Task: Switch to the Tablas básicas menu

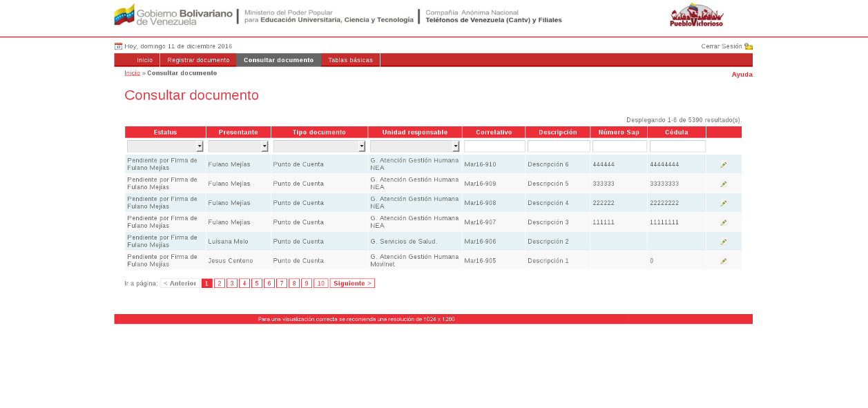Action: point(350,60)
